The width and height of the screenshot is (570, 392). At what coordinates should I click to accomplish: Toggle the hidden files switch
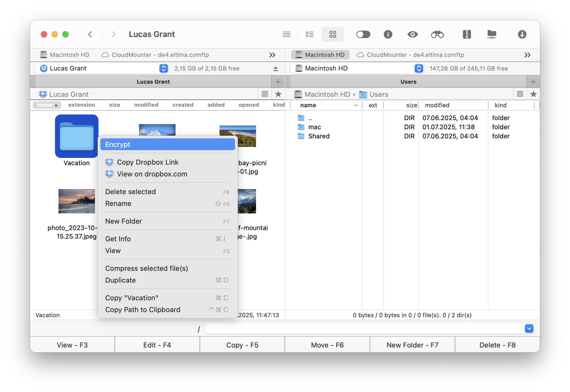click(363, 34)
